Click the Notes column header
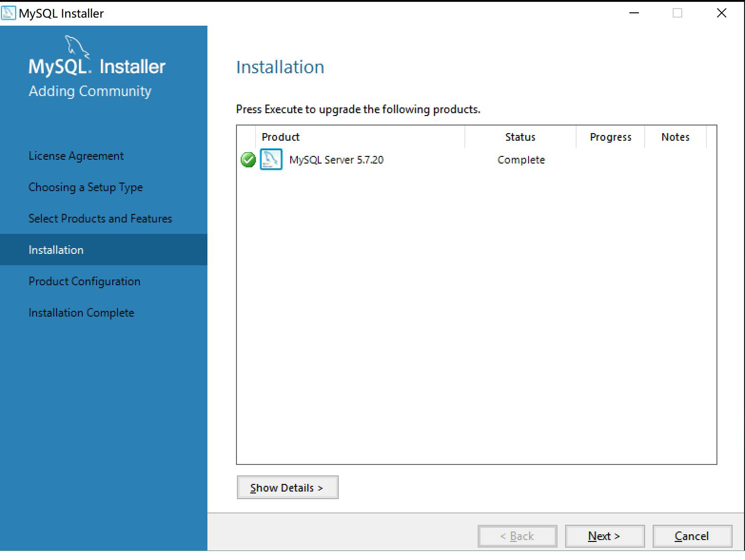This screenshot has width=745, height=560. pyautogui.click(x=676, y=137)
